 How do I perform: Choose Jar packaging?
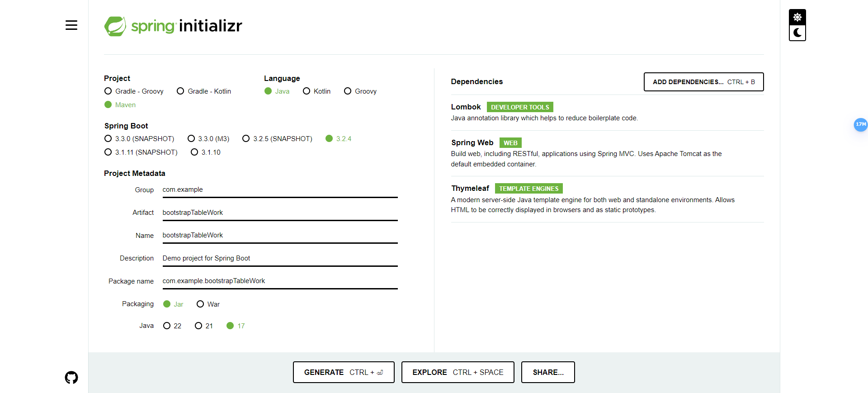point(173,304)
